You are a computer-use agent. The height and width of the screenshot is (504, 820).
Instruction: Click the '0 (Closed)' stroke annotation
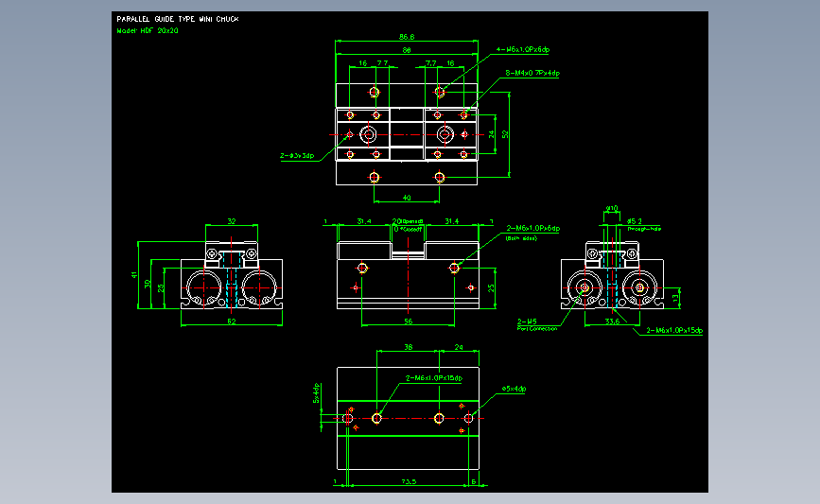(x=408, y=230)
